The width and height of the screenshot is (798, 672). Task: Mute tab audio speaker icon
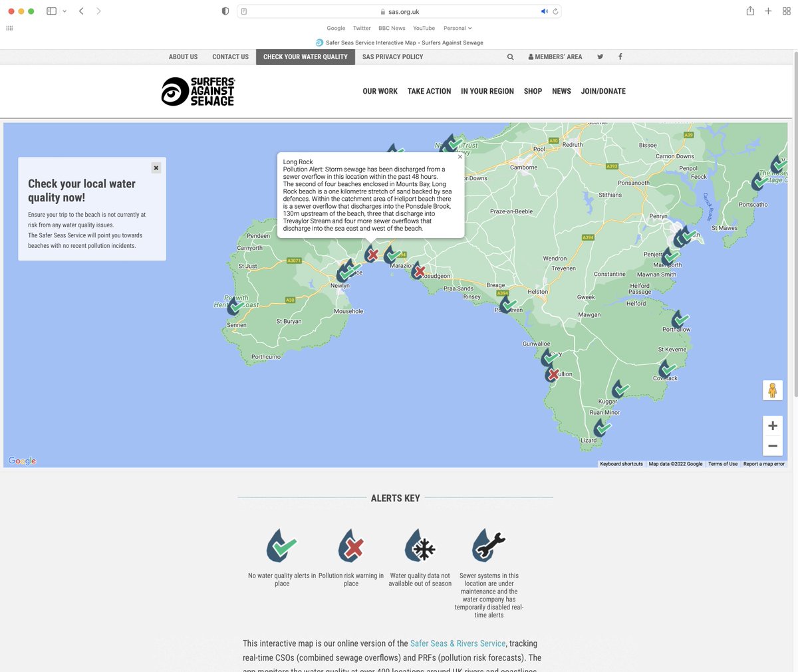(x=544, y=11)
